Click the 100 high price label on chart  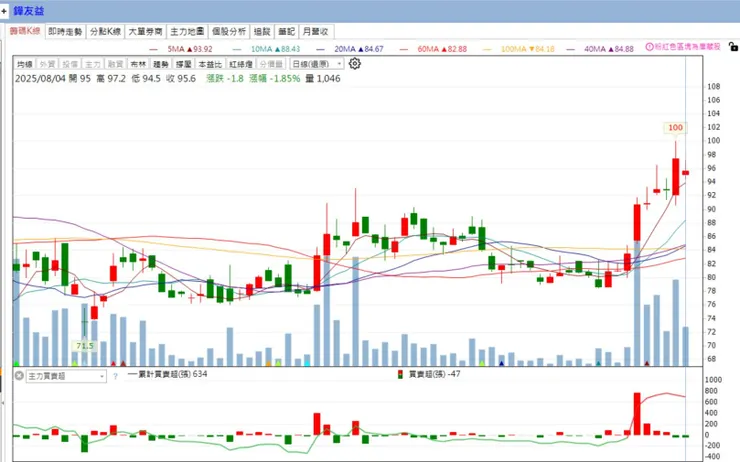coord(675,127)
